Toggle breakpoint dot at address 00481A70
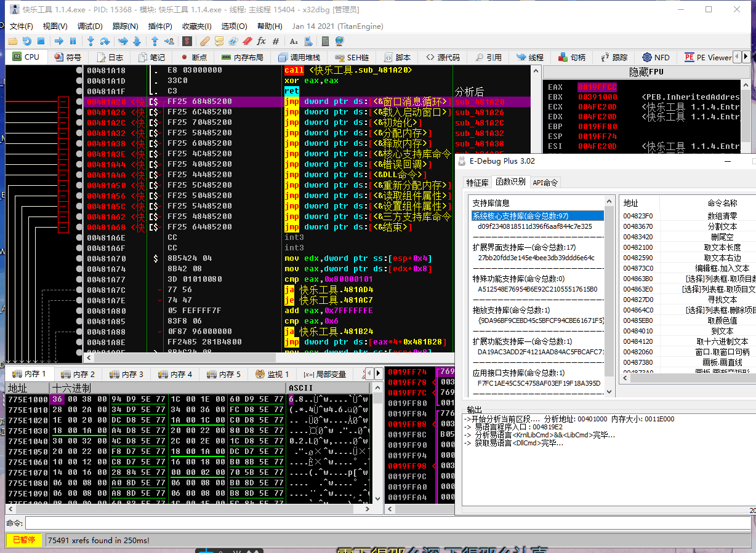This screenshot has width=756, height=553. tap(79, 258)
